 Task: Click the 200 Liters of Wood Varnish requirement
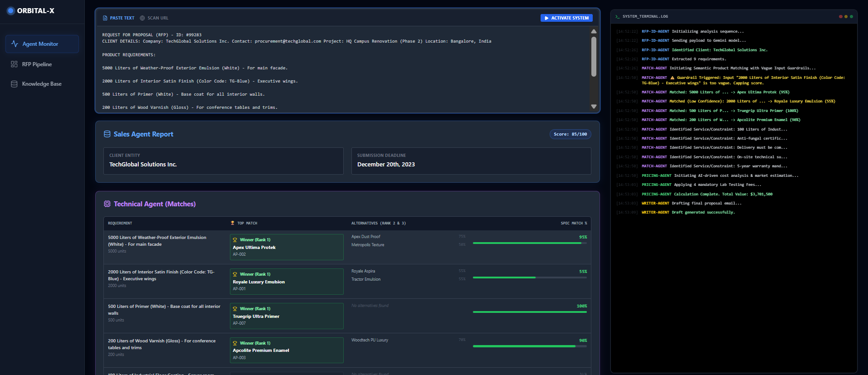tap(162, 344)
